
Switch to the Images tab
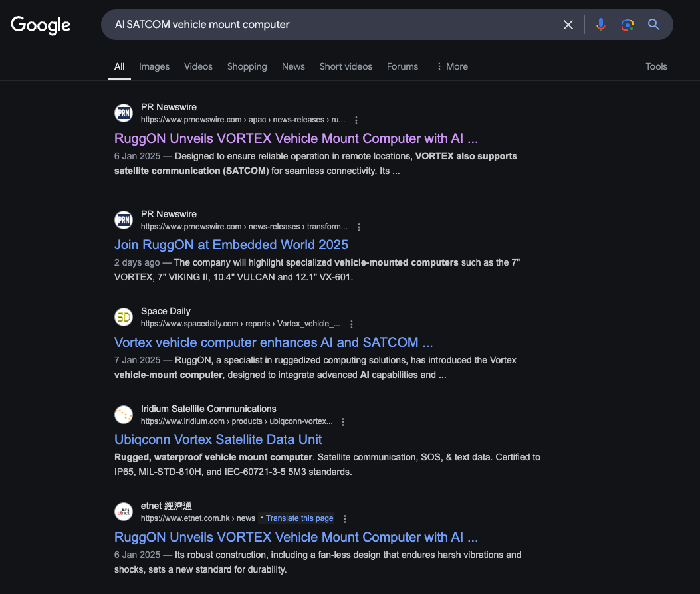pyautogui.click(x=154, y=66)
